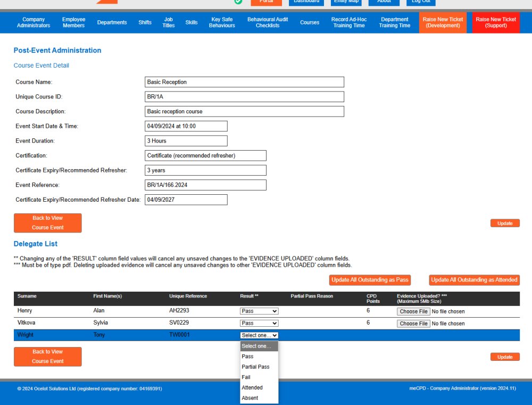Choose File for Alan Henry's evidence

click(413, 311)
